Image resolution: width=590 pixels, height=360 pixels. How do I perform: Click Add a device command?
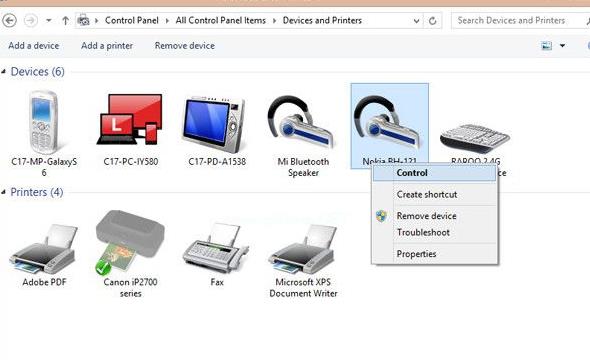tap(34, 46)
